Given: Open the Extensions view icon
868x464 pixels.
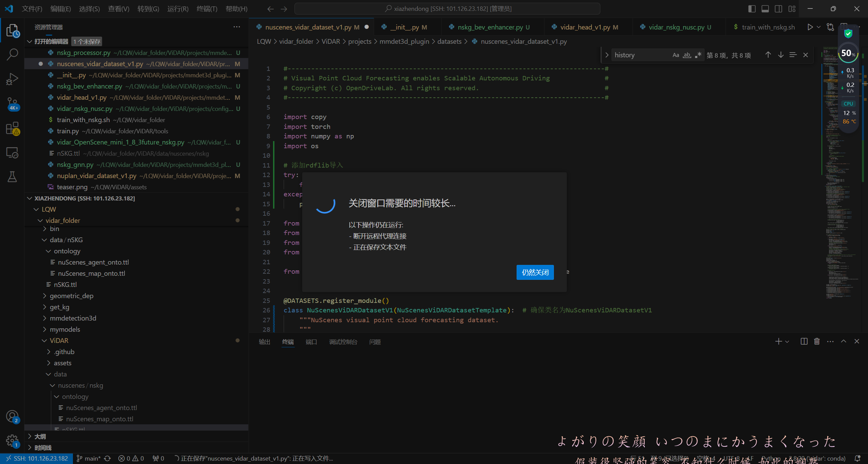Looking at the screenshot, I should [x=13, y=129].
